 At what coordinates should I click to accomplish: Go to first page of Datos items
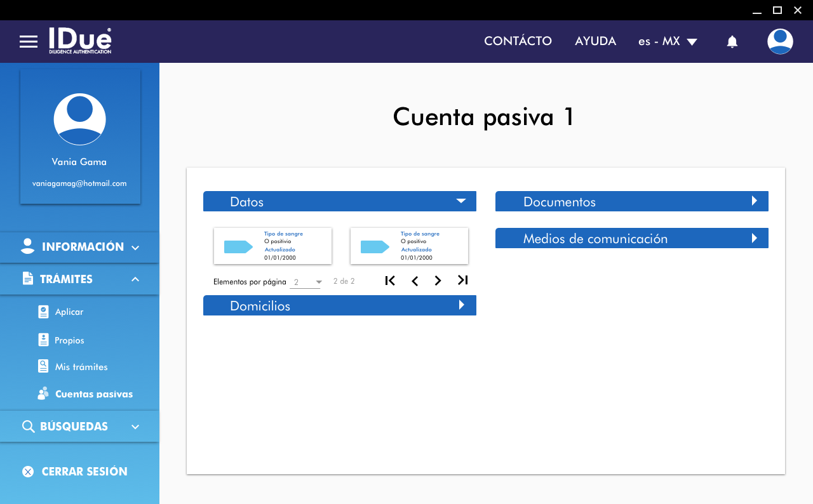coord(390,281)
